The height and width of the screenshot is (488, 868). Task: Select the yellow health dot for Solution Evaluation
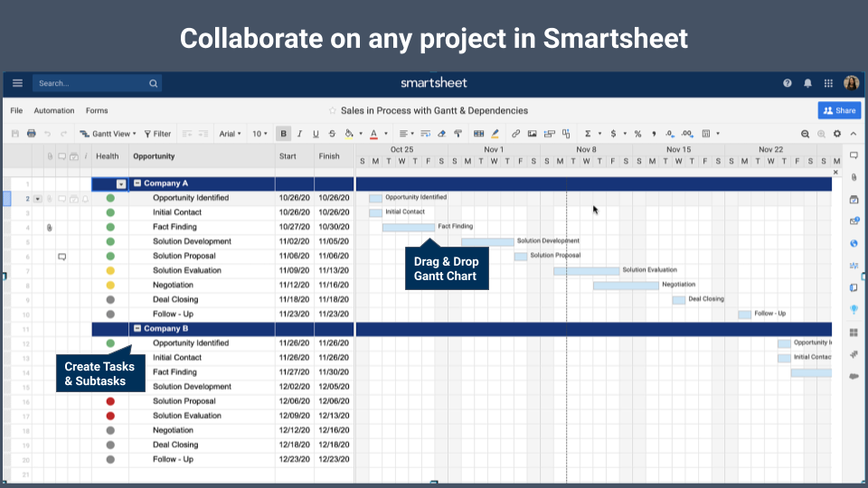110,270
